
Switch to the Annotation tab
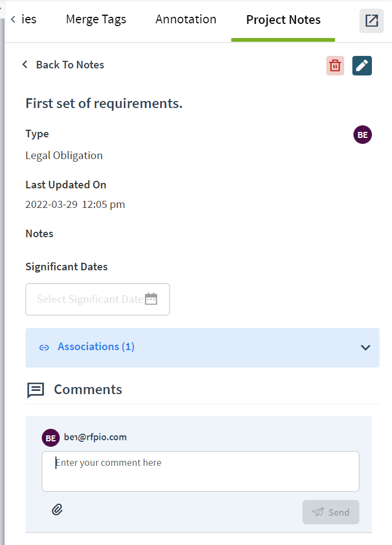coord(186,20)
